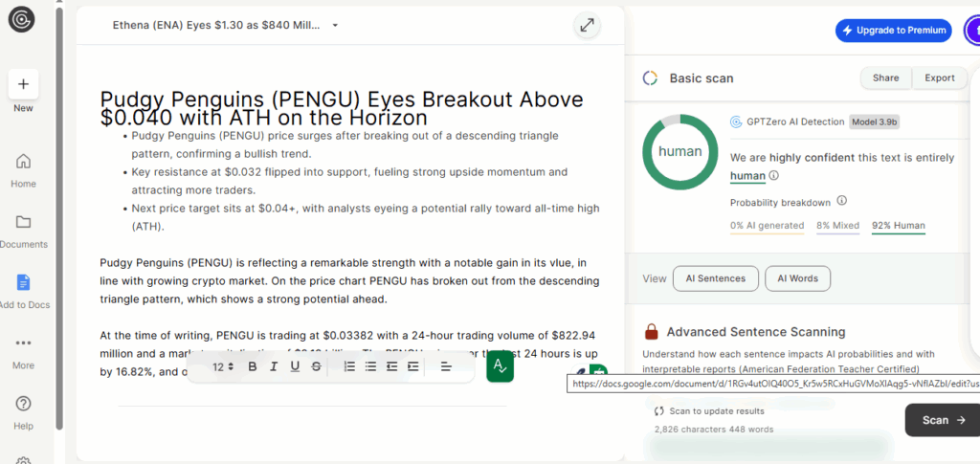Click Add to Docs icon
This screenshot has height=464, width=980.
(23, 282)
